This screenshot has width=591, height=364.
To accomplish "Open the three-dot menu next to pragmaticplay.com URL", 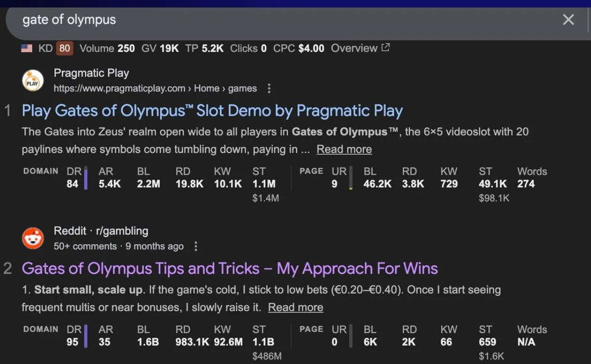I will 269,88.
